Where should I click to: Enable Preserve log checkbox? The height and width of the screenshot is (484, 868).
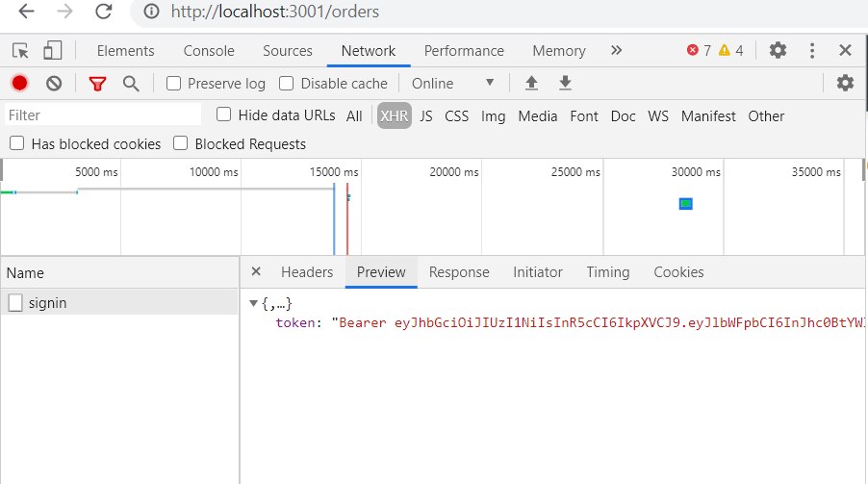click(173, 83)
